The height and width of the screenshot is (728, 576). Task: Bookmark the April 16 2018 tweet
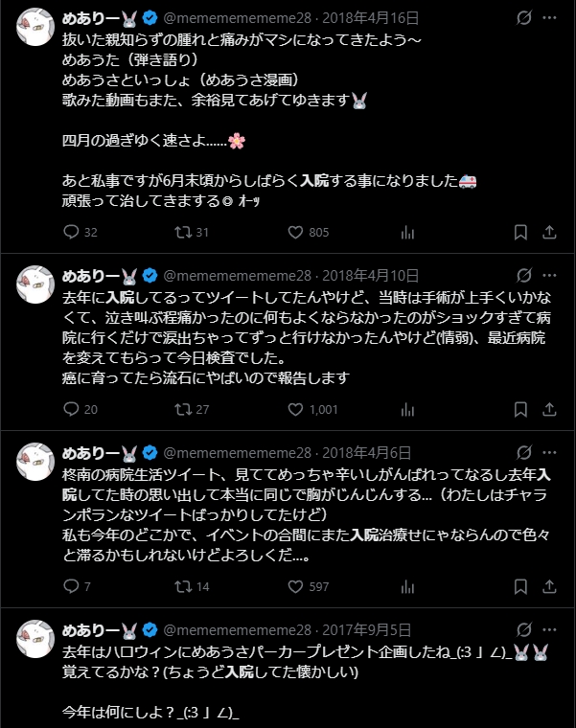pos(520,232)
